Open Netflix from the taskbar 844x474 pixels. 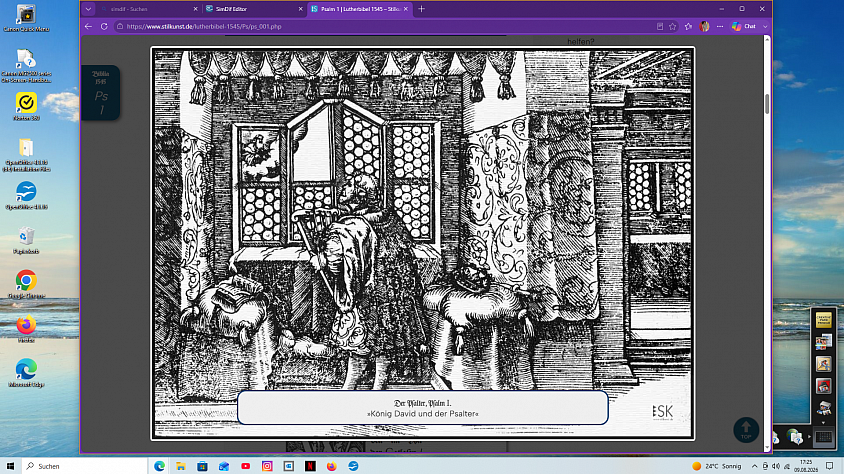tap(310, 466)
